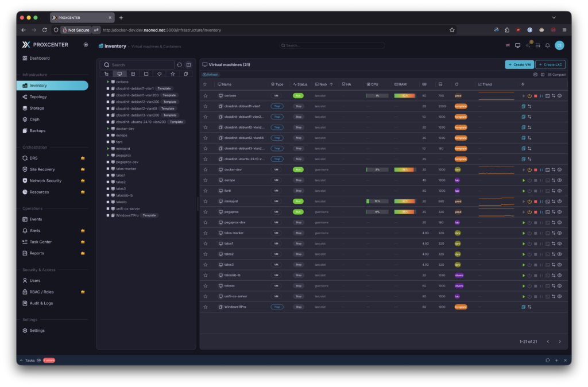
Task: Sort table by the Node column header
Action: 323,84
